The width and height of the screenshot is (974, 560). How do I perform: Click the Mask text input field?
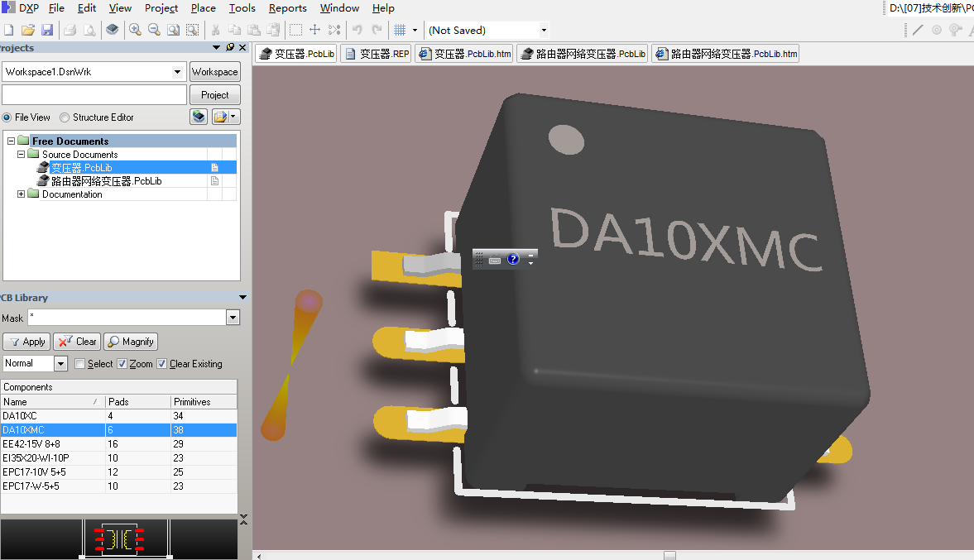(x=127, y=318)
